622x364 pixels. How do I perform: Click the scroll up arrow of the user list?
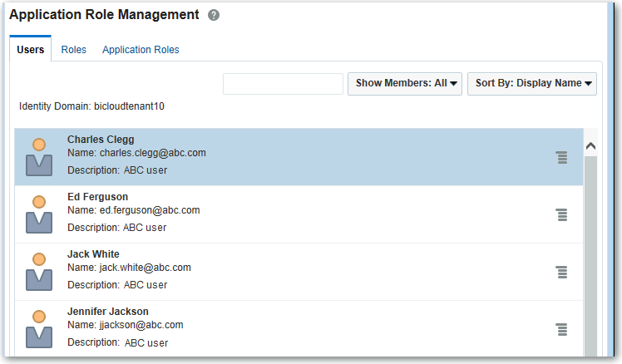pos(590,146)
